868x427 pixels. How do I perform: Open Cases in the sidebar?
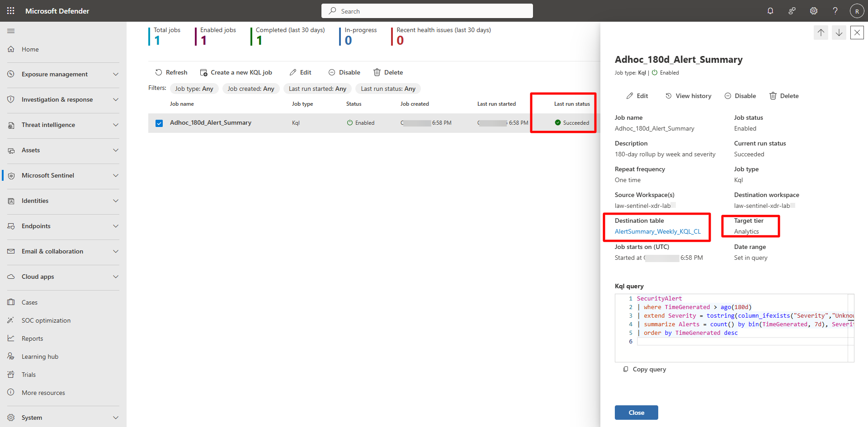[29, 302]
